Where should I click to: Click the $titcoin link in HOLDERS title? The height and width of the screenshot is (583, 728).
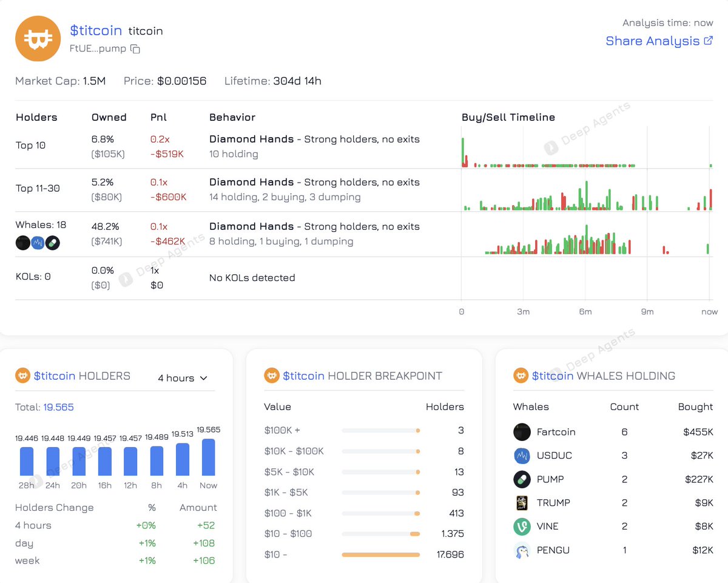tap(55, 376)
